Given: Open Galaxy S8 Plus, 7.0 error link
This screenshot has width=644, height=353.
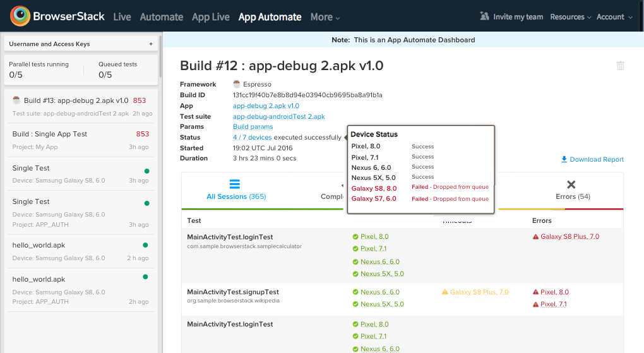Looking at the screenshot, I should pos(569,236).
